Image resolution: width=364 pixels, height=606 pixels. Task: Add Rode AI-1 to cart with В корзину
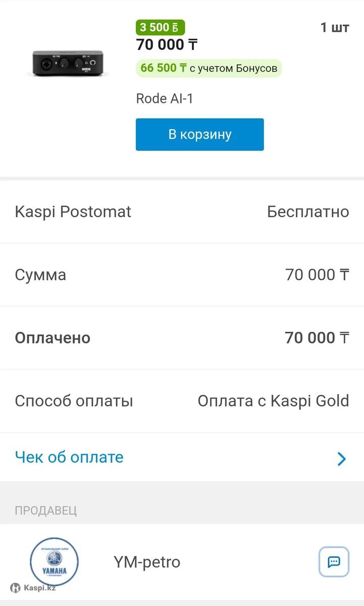(x=199, y=134)
